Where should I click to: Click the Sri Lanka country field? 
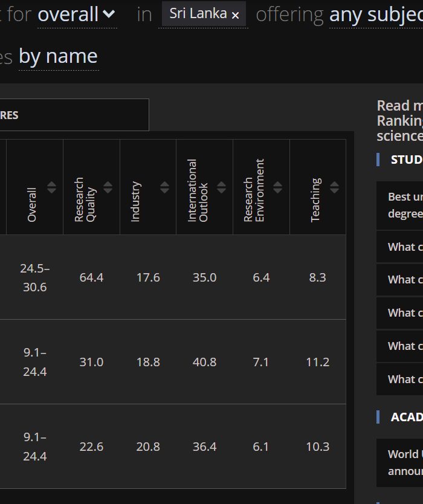pyautogui.click(x=198, y=14)
